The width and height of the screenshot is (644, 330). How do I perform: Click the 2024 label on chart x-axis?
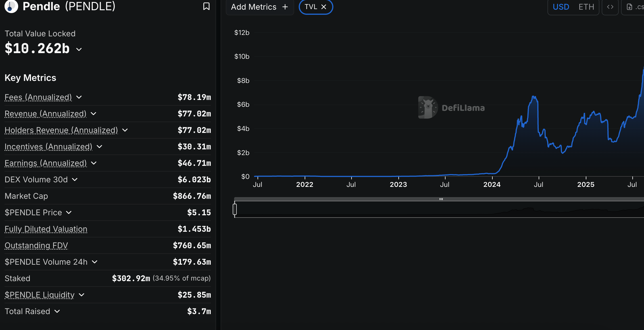tap(492, 185)
